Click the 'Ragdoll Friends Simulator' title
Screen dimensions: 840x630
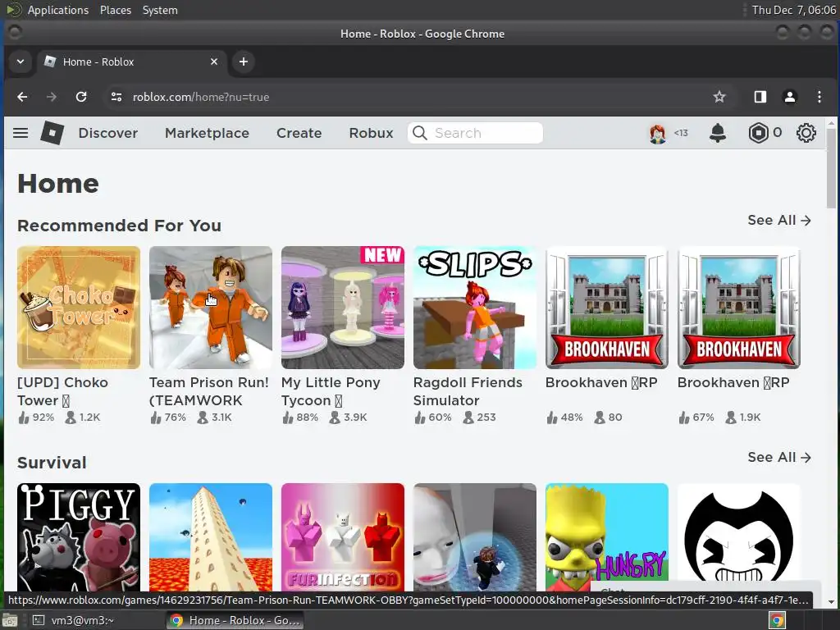tap(468, 391)
